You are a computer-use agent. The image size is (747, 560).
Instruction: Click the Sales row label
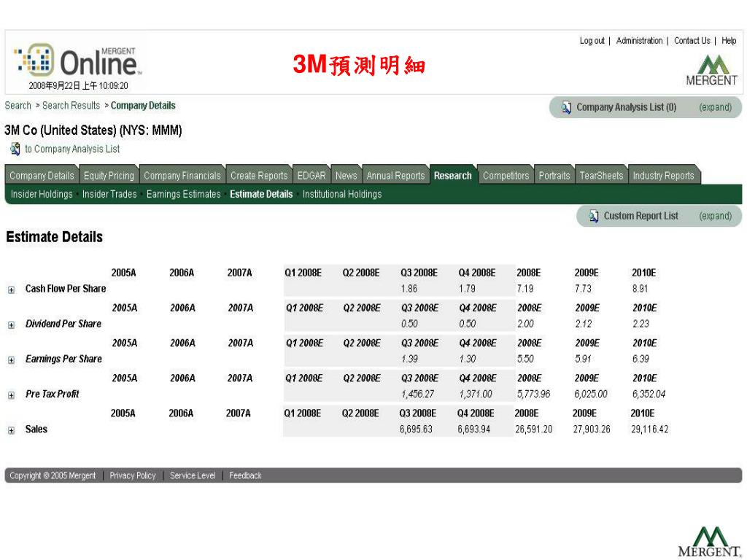click(x=36, y=429)
